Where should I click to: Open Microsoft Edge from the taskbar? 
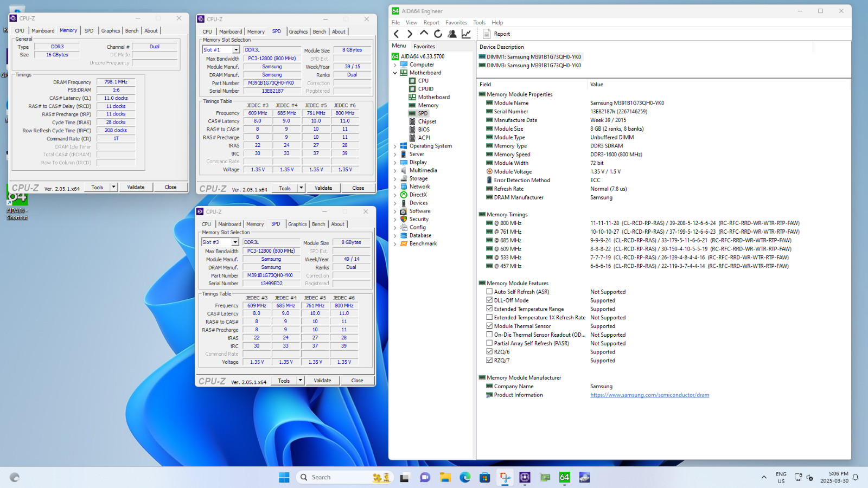(465, 477)
